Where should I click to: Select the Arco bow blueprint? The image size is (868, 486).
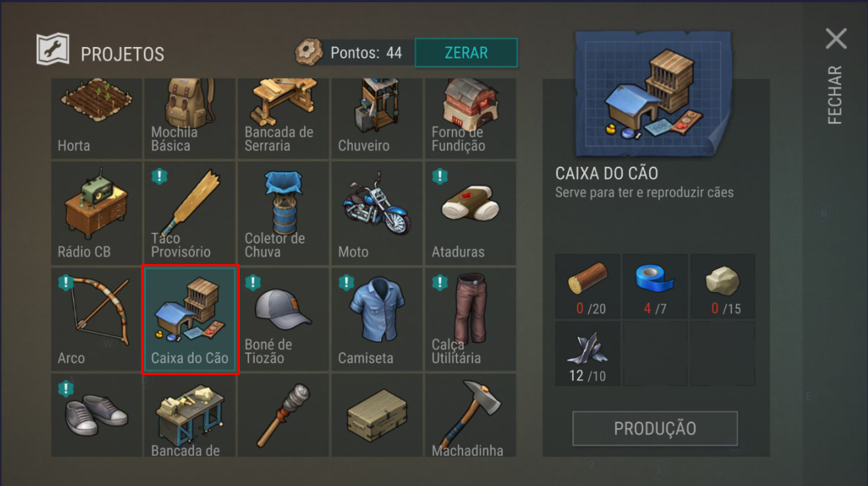(97, 319)
